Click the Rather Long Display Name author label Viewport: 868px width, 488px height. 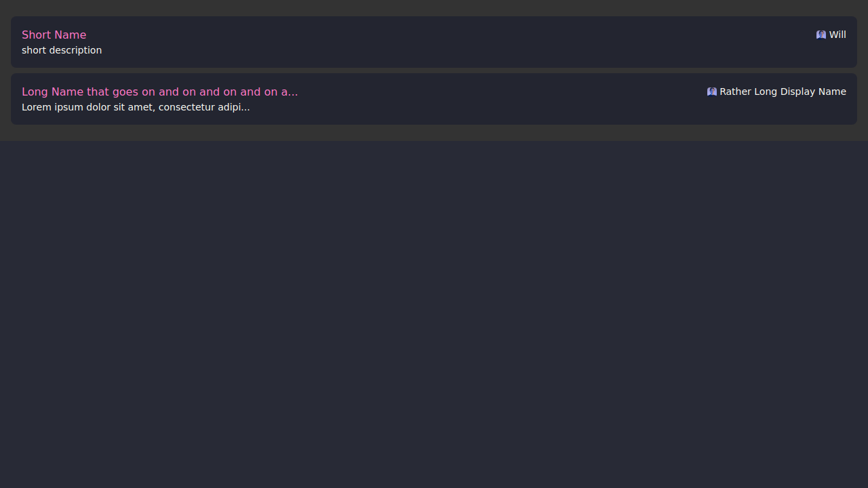click(x=783, y=91)
